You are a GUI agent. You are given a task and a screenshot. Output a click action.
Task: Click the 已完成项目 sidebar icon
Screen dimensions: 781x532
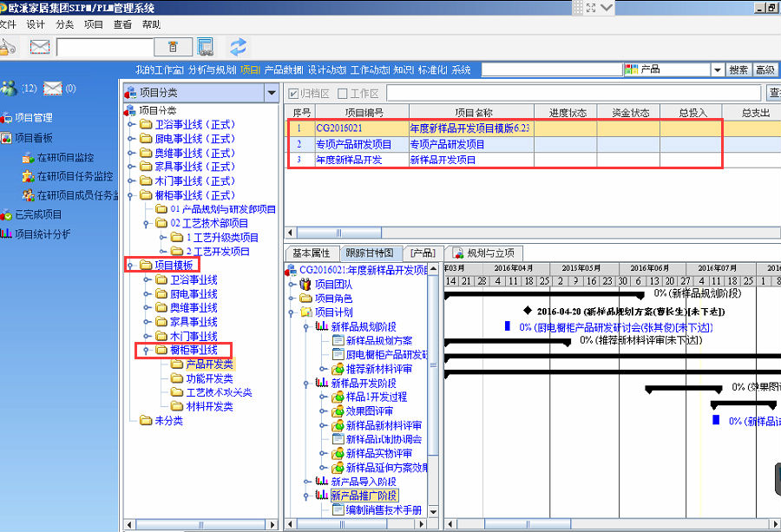[x=6, y=214]
